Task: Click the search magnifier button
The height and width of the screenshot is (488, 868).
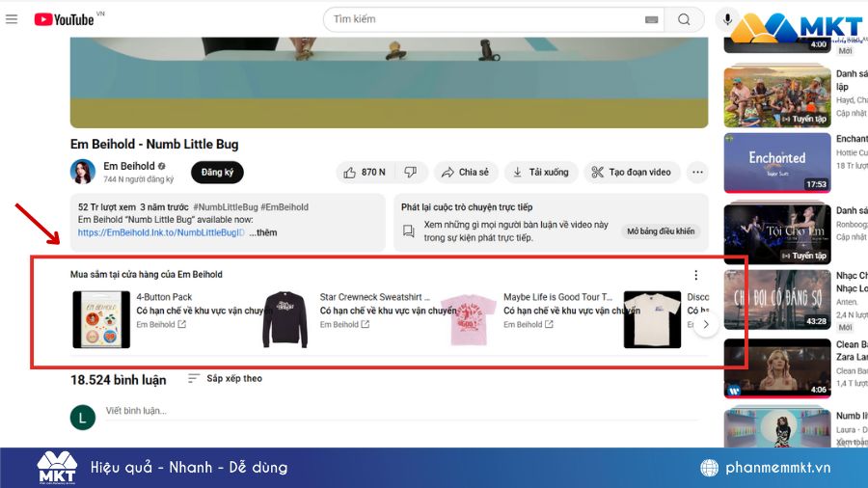Action: (684, 19)
